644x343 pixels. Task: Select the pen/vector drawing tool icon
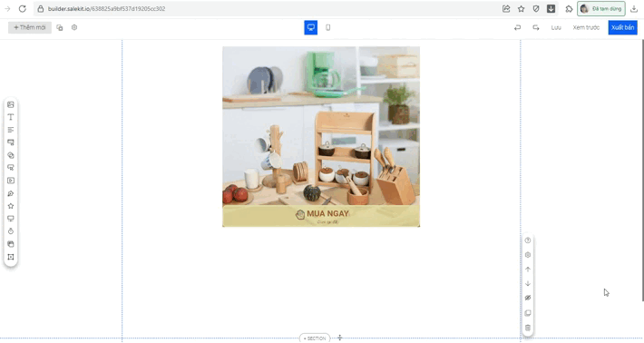[11, 193]
